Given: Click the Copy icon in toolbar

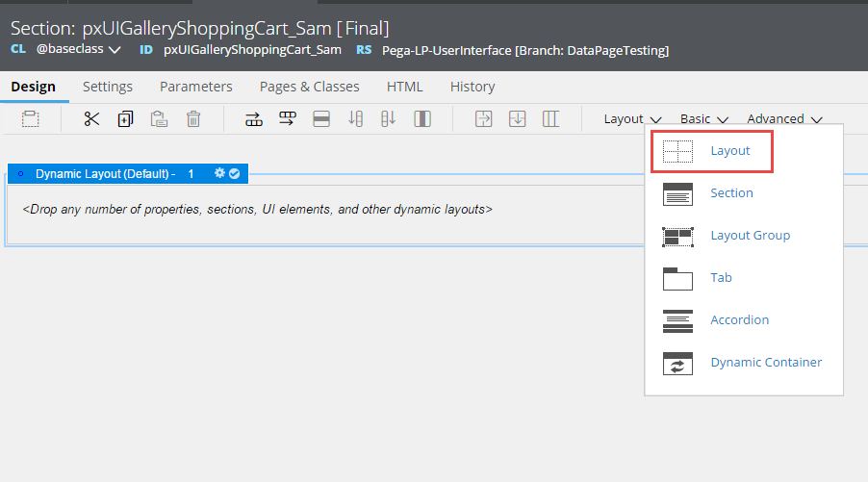Looking at the screenshot, I should [x=125, y=119].
